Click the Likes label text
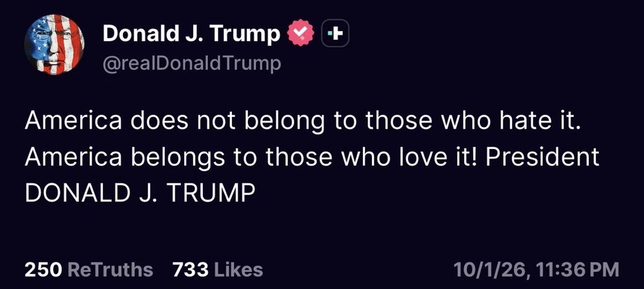 [x=238, y=269]
